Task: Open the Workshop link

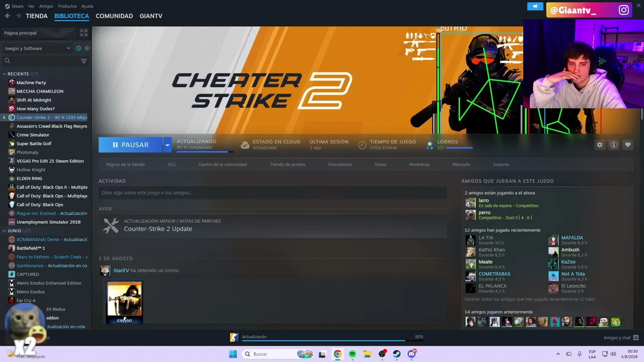Action: tap(419, 164)
